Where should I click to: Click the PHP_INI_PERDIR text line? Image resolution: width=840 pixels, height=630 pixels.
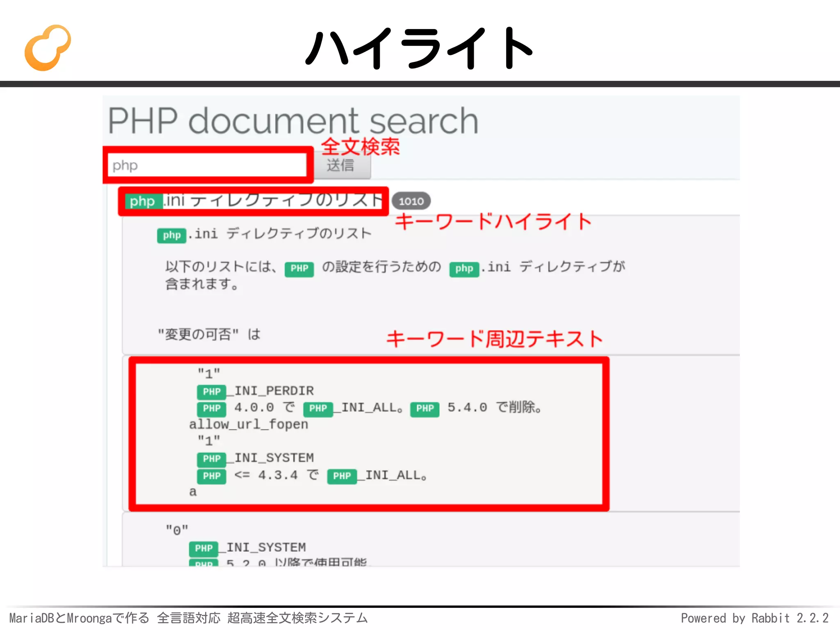(x=256, y=391)
